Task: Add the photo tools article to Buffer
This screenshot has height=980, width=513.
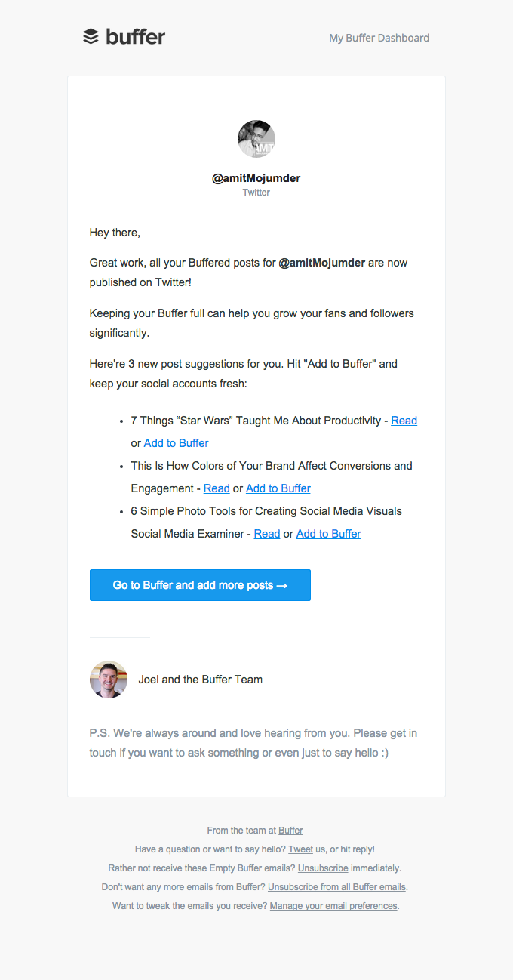Action: tap(328, 533)
